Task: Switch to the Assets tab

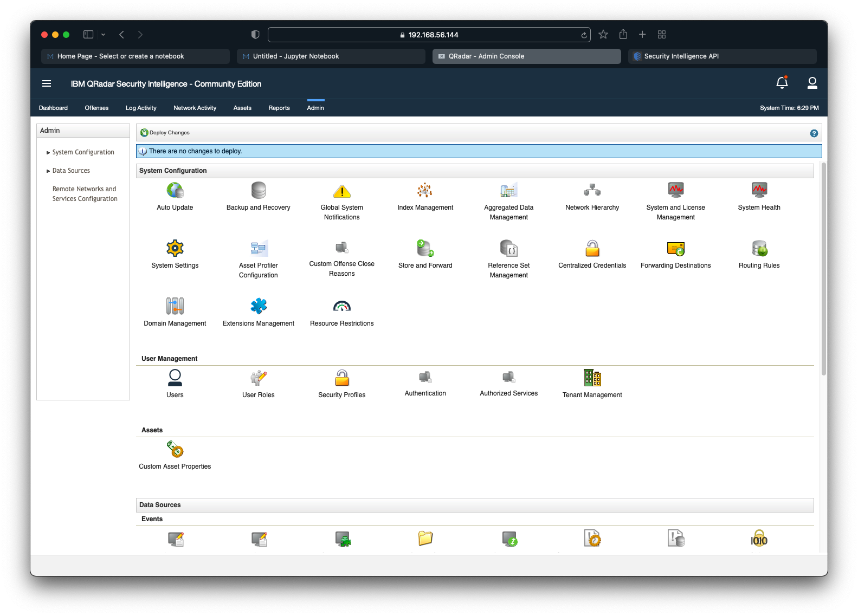Action: 242,108
